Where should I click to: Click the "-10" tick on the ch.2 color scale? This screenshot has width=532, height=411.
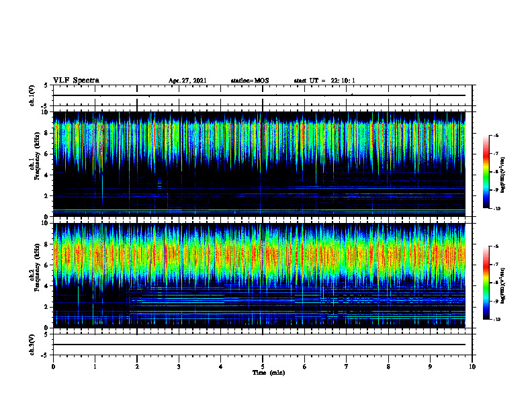[497, 320]
